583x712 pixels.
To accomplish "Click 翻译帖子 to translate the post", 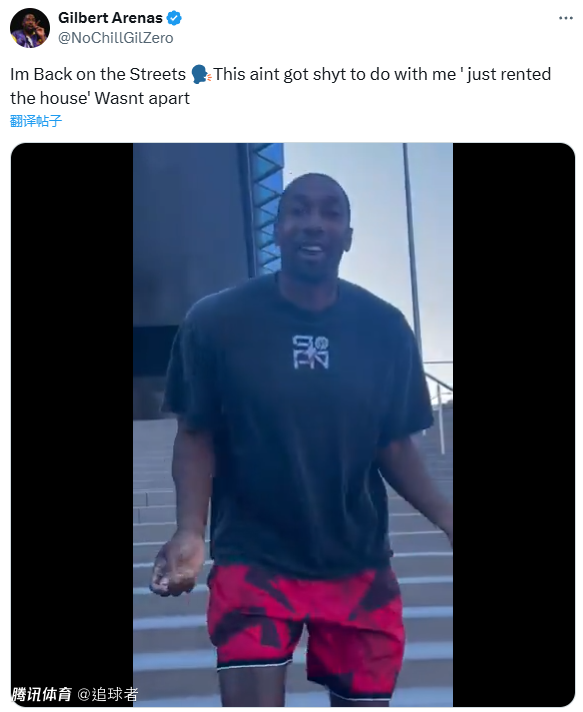I will pyautogui.click(x=35, y=121).
